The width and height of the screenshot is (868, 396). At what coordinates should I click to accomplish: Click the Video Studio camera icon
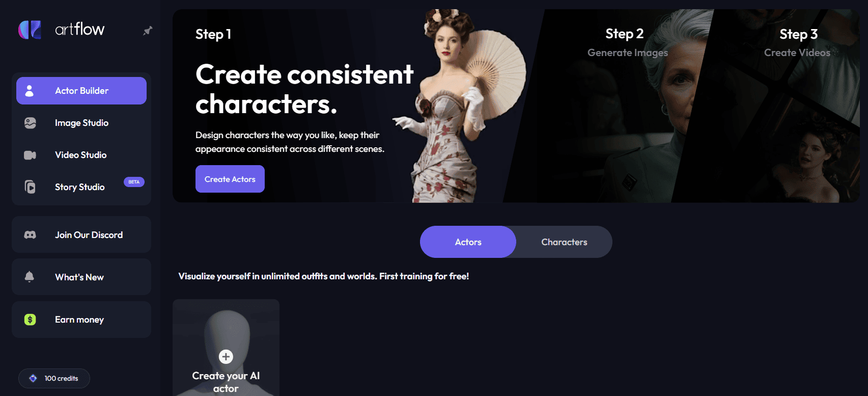pyautogui.click(x=30, y=155)
